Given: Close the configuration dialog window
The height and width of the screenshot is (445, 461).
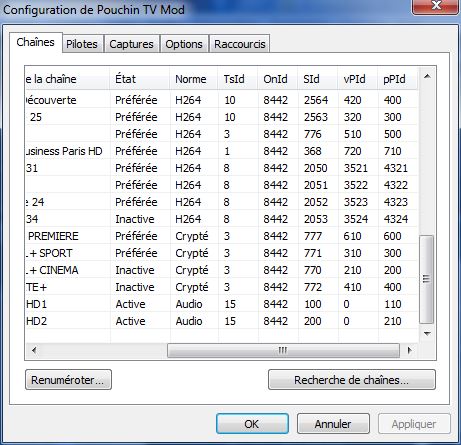Looking at the screenshot, I should pos(435,6).
